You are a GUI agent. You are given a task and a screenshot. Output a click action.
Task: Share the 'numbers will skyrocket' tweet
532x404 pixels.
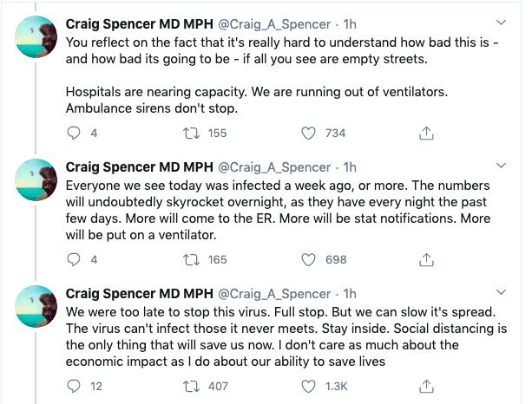tap(426, 259)
